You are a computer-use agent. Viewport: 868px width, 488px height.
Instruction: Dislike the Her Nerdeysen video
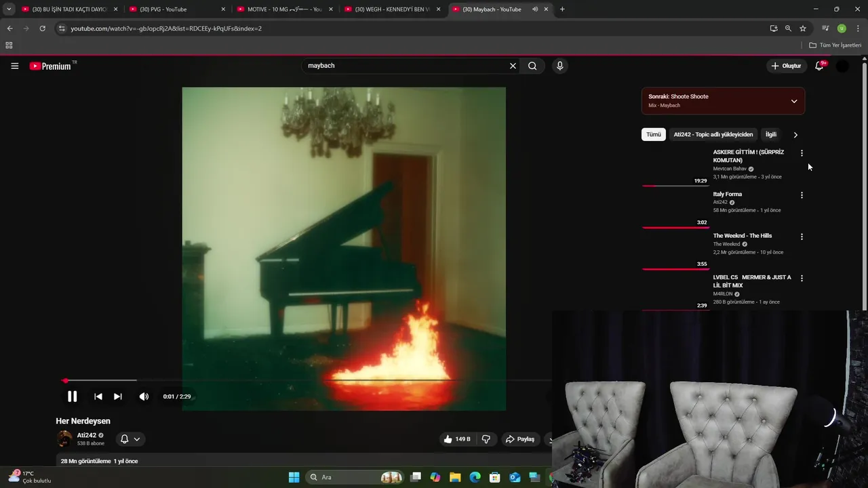point(486,439)
